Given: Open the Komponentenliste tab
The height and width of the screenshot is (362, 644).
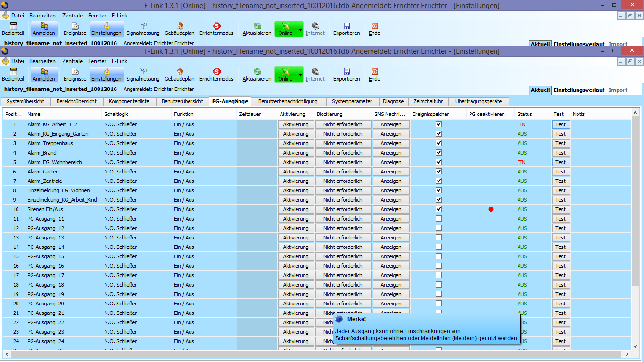Looking at the screenshot, I should 129,101.
